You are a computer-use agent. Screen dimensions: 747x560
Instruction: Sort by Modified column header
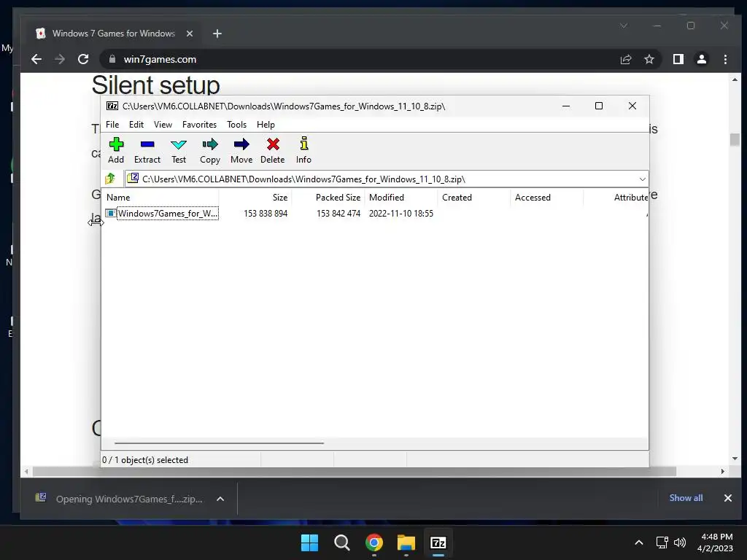click(401, 197)
